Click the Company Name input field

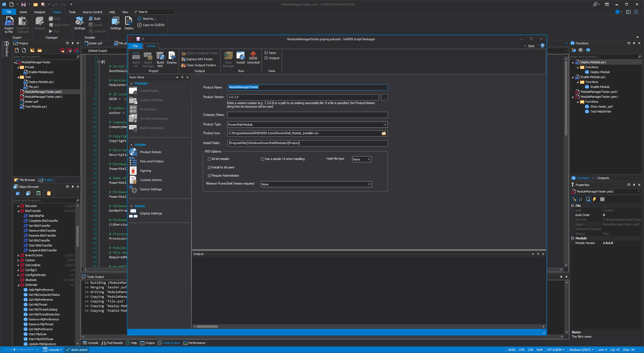tap(307, 115)
